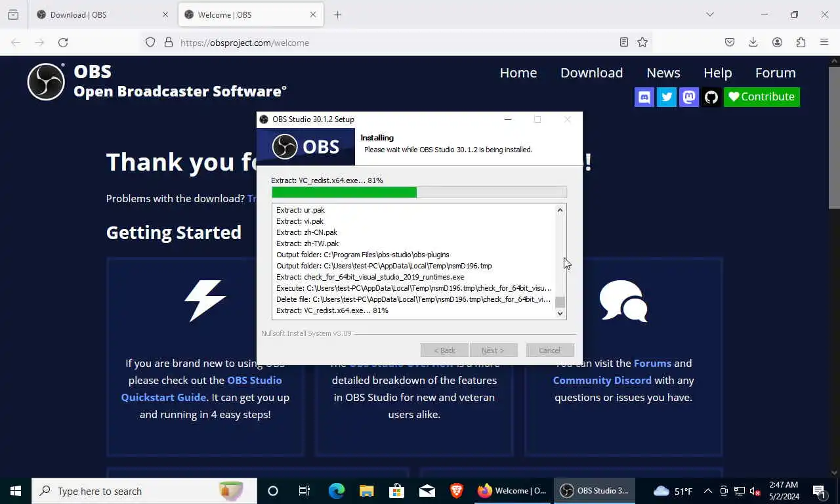
Task: Open the OBS Studio Quickstart Guide link
Action: coord(201,388)
